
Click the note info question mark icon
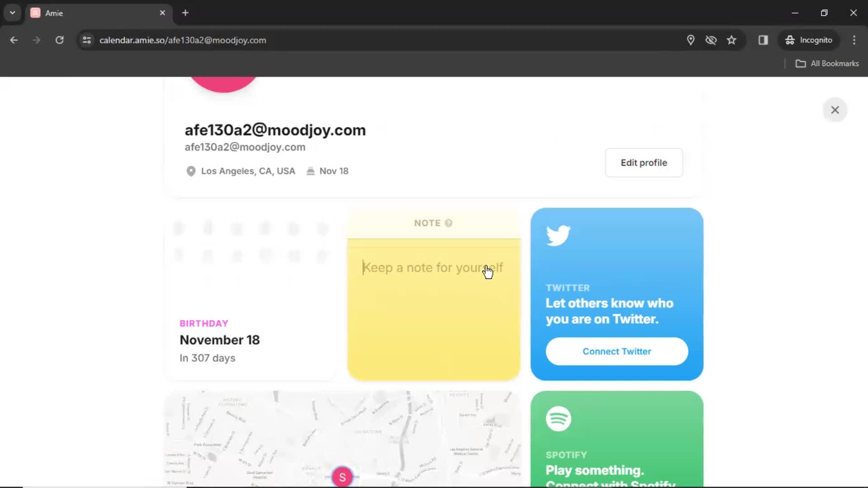pyautogui.click(x=448, y=223)
